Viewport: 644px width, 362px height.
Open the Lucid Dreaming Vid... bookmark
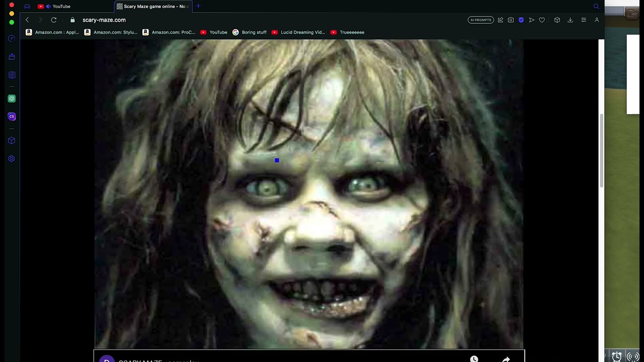click(x=298, y=32)
